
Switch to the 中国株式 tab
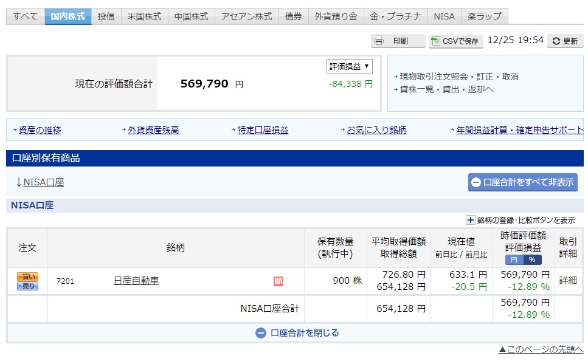pos(192,16)
